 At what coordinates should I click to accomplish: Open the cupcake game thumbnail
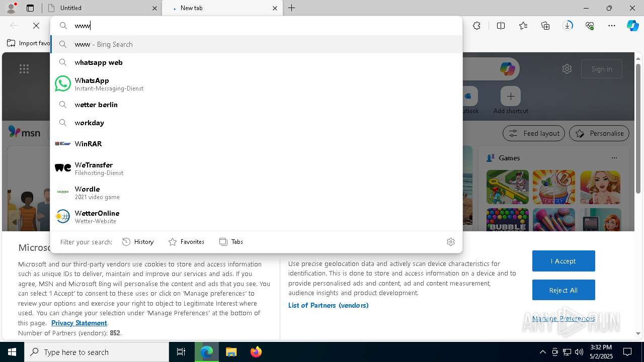[554, 187]
